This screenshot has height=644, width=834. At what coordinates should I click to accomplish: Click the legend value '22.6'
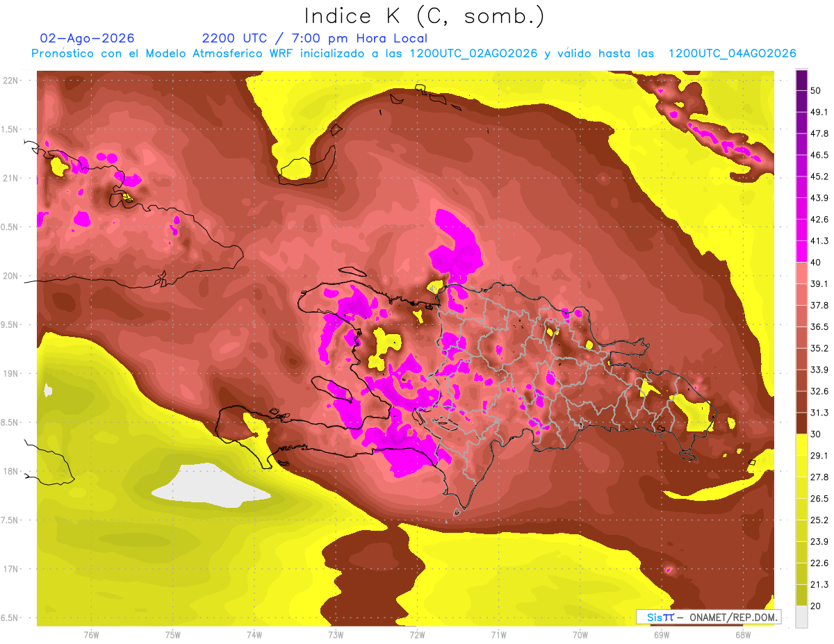[x=819, y=563]
